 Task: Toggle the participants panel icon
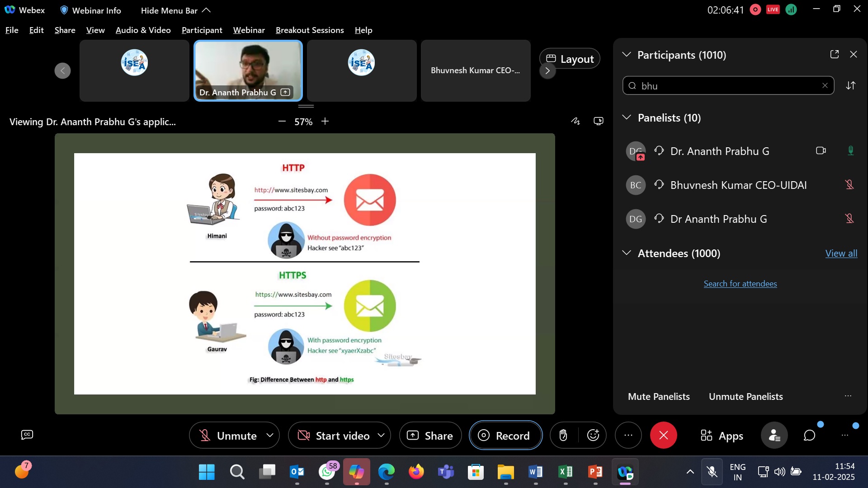pos(774,435)
